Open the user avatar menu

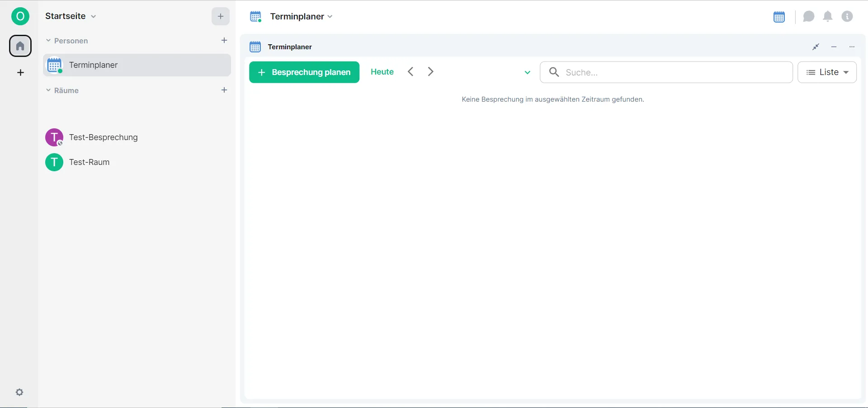coord(20,16)
